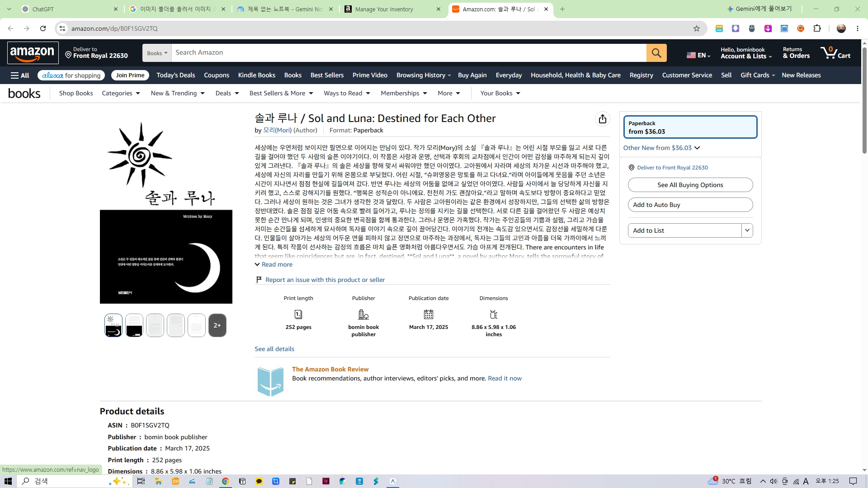Viewport: 868px width, 488px height.
Task: Open Kindle Books in the nav bar
Action: click(x=257, y=75)
